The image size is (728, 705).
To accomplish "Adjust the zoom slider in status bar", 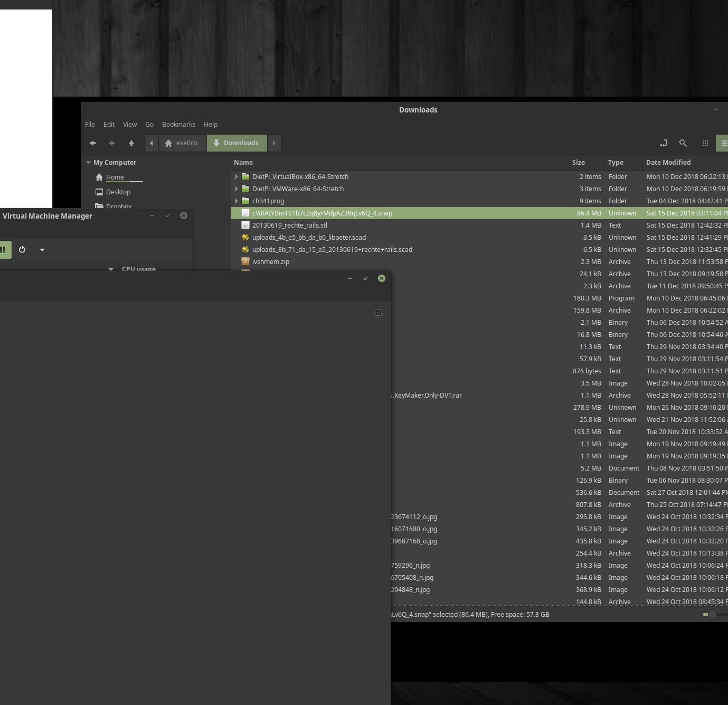I will (x=712, y=614).
